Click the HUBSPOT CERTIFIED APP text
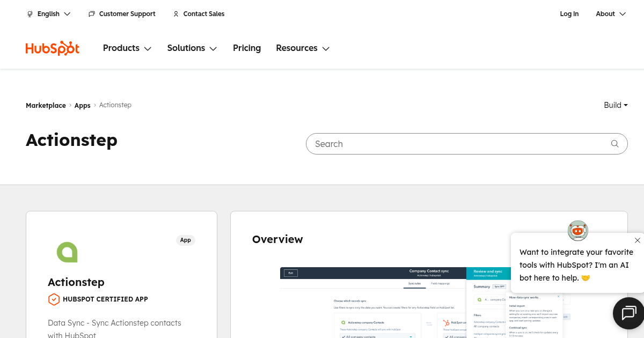This screenshot has width=644, height=338. pos(105,299)
